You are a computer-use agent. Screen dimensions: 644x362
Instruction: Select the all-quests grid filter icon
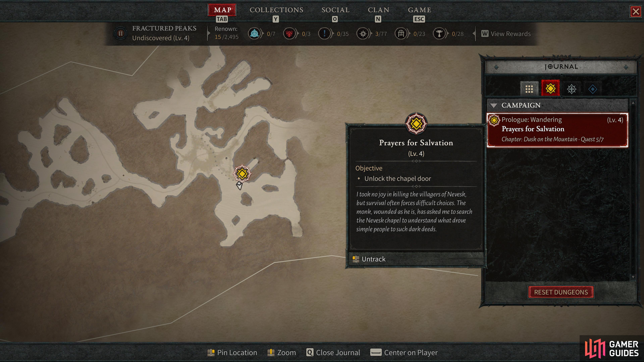coord(529,89)
